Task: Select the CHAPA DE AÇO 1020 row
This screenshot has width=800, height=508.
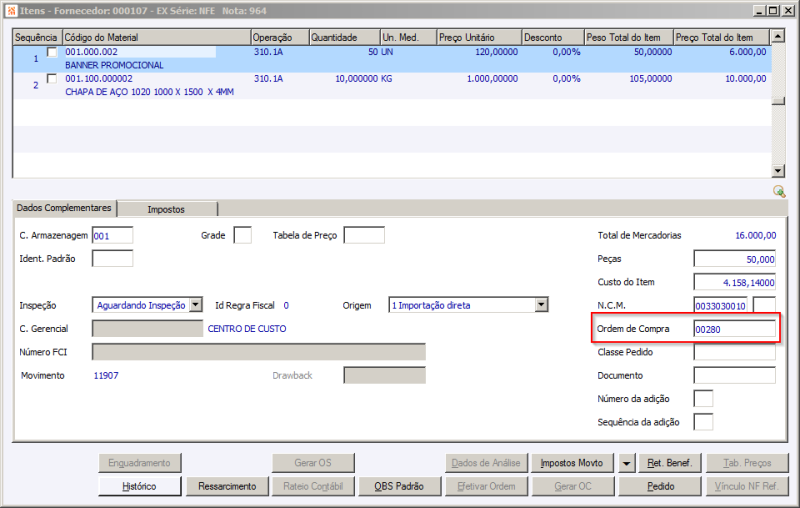Action: pyautogui.click(x=392, y=85)
